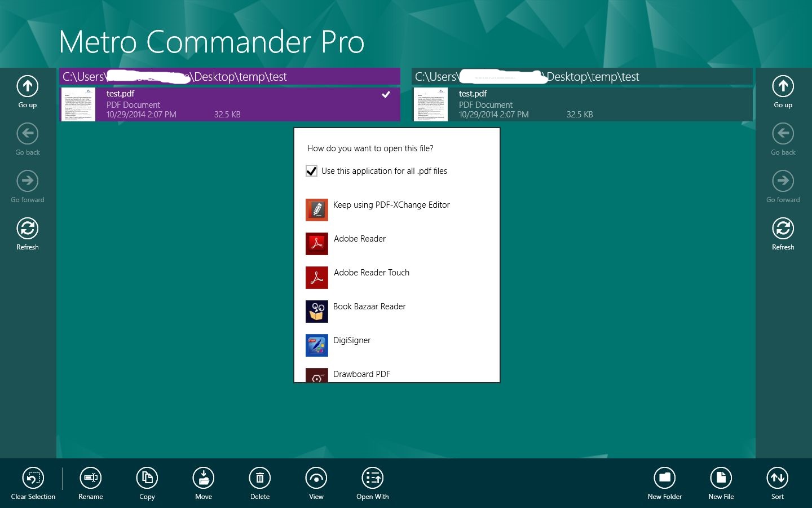Open the Sort options
This screenshot has height=508, width=812.
pos(778,478)
